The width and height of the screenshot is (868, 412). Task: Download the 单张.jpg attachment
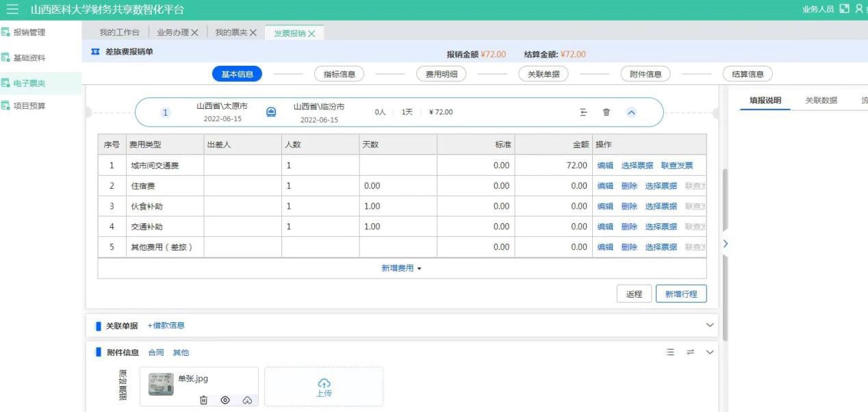(x=247, y=400)
